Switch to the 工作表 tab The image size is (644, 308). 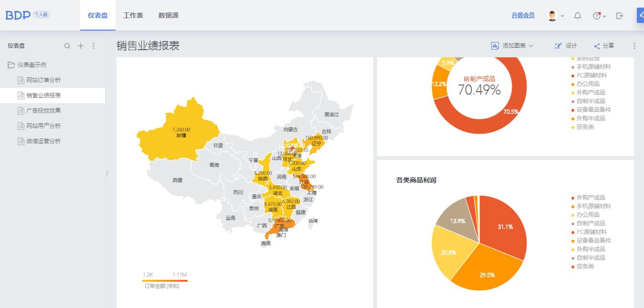(133, 15)
